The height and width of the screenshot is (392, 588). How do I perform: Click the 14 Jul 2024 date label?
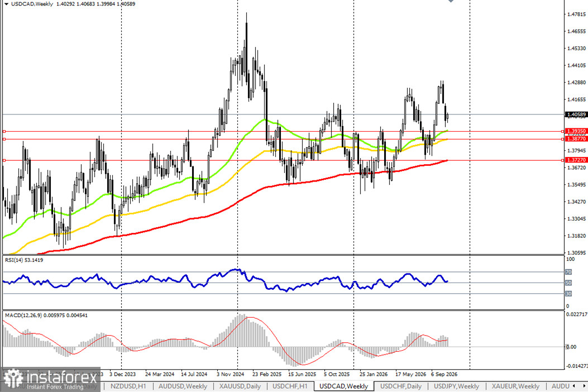click(x=194, y=374)
